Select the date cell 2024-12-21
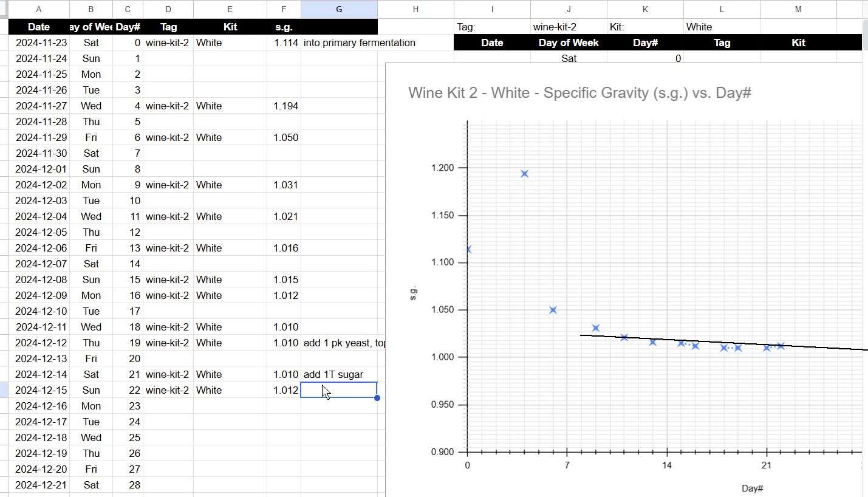This screenshot has height=497, width=868. click(39, 485)
